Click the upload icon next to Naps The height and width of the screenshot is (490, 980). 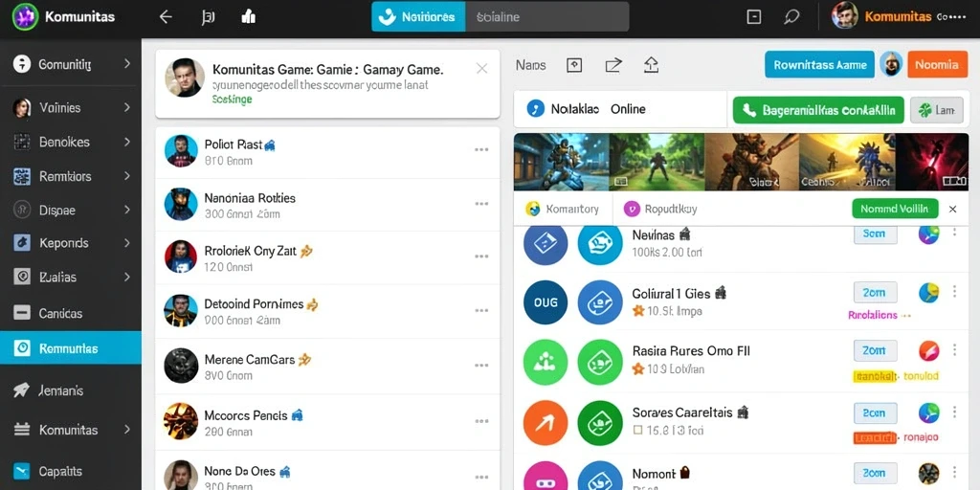651,64
